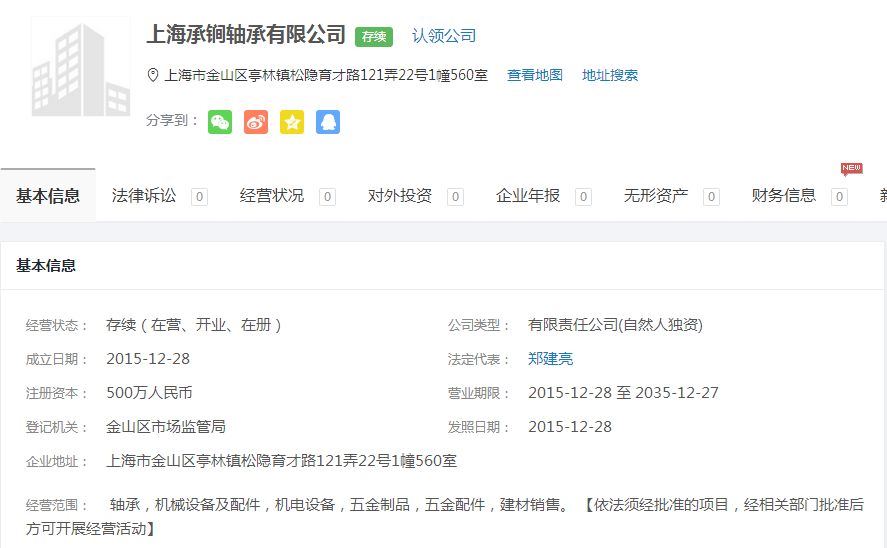
Task: Click the green 存续 status badge
Action: 374,37
